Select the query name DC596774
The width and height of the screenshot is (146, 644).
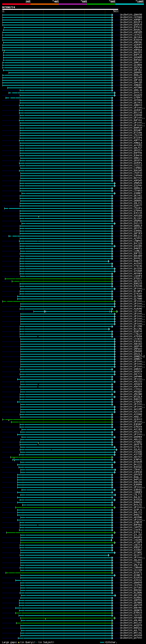(x=8, y=7)
